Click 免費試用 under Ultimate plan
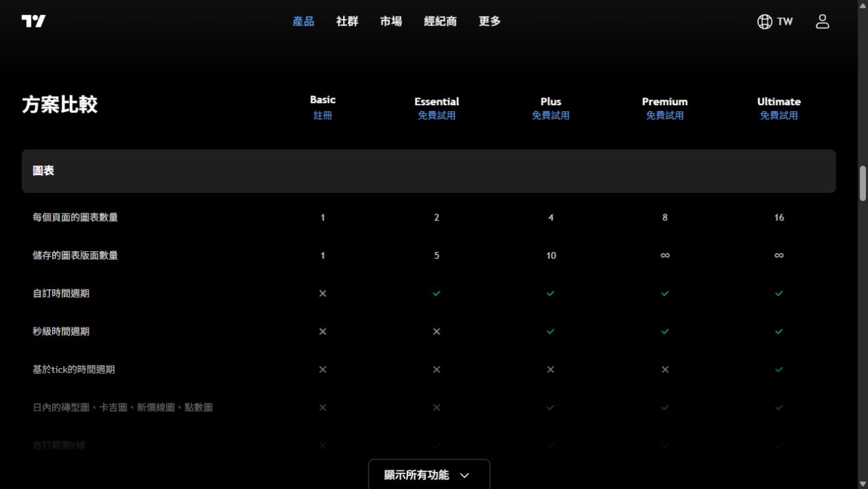Screen dimensions: 868x489 click(779, 115)
